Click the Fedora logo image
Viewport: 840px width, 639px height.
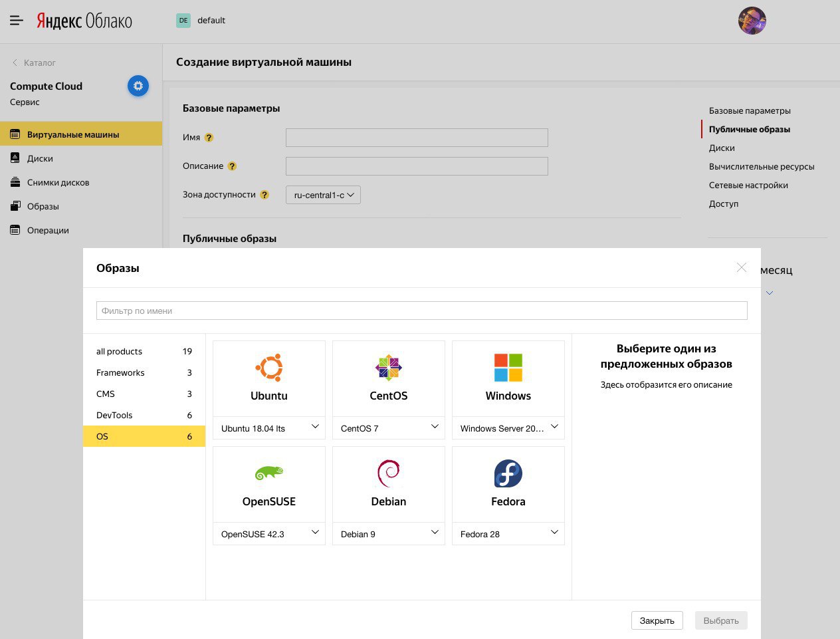[x=508, y=473]
